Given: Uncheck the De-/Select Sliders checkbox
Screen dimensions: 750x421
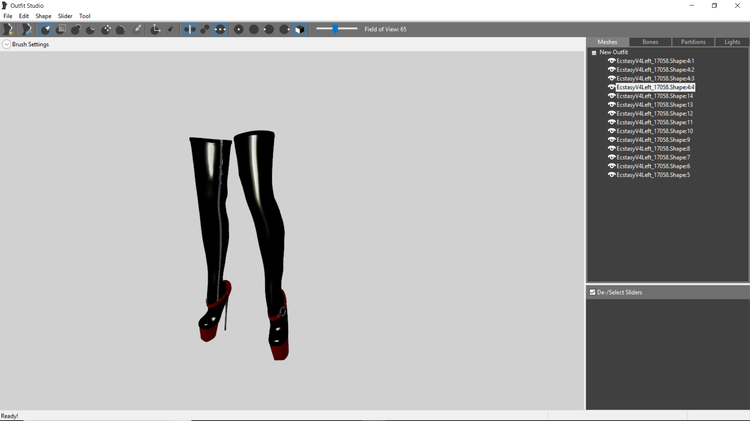Looking at the screenshot, I should (592, 292).
